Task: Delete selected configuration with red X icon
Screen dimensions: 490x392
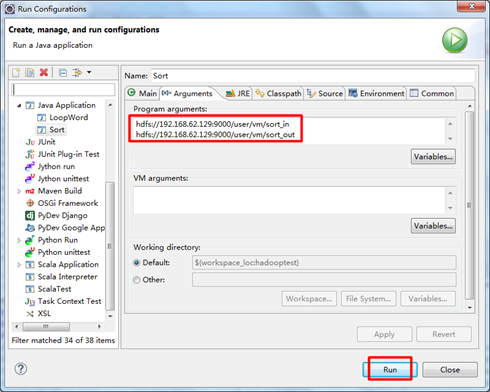Action: click(44, 72)
